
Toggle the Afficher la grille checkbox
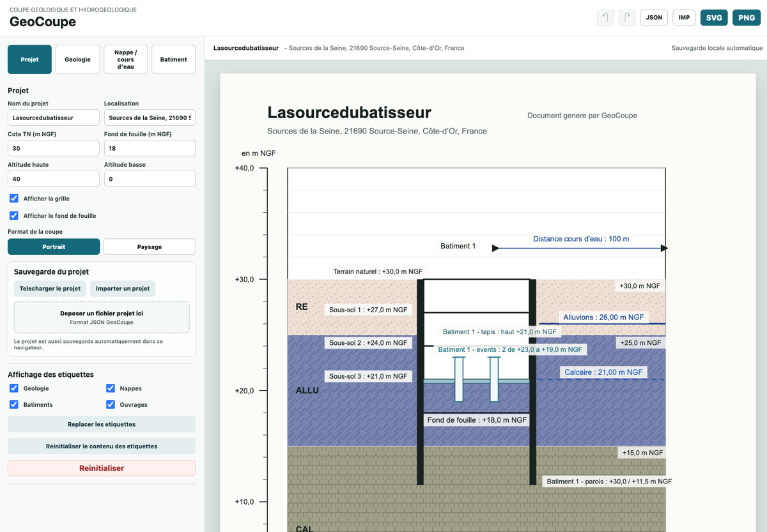(14, 199)
